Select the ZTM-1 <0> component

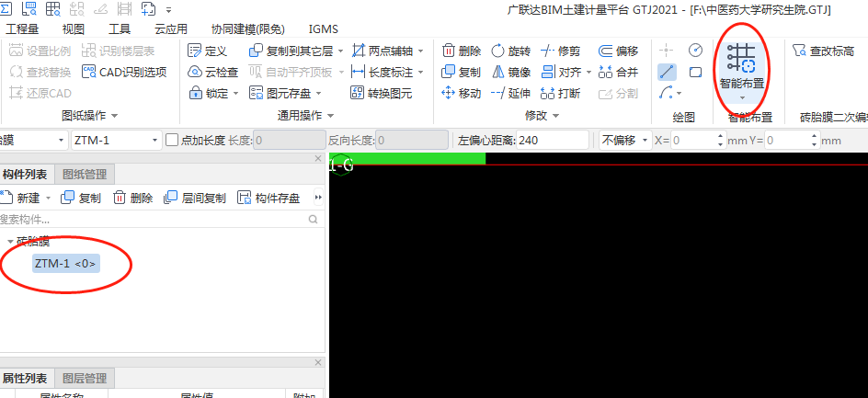[65, 264]
